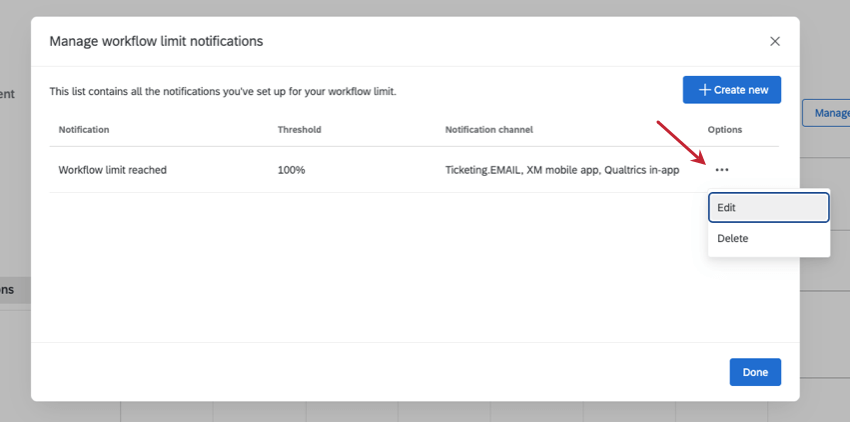This screenshot has height=422, width=850.
Task: Click the cut-off 'ent' text behind the dialog
Action: click(8, 94)
